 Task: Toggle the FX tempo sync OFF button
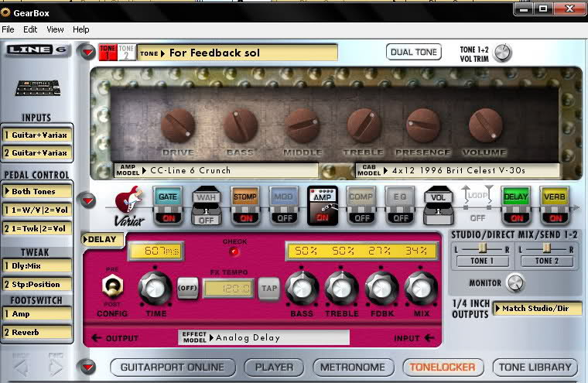point(187,287)
